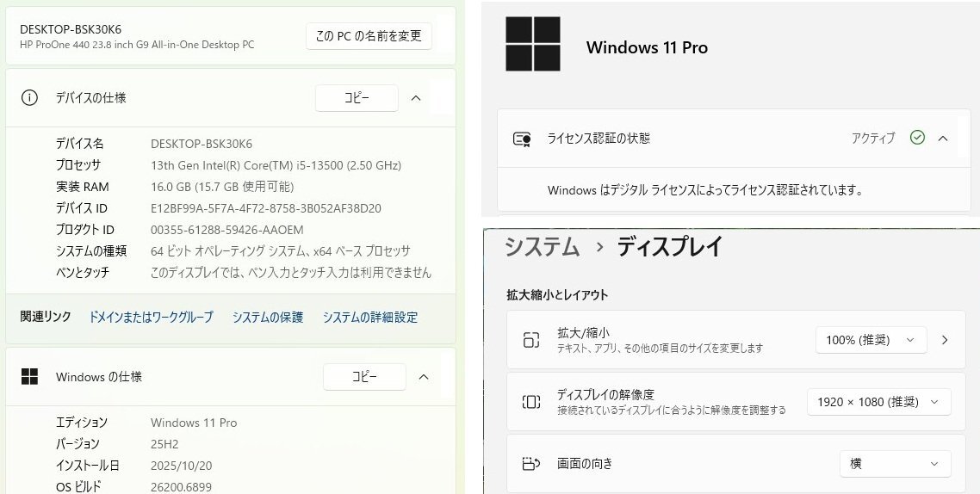The image size is (980, 494).
Task: Click the エディション value Windows 11 Pro
Action: click(x=194, y=423)
